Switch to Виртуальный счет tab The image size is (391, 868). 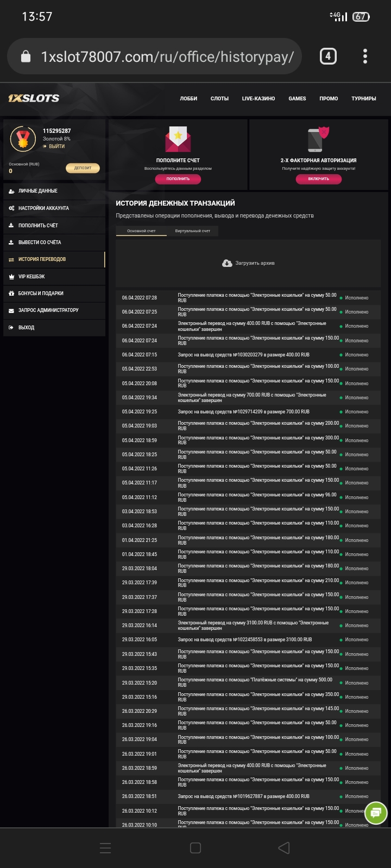click(x=192, y=231)
